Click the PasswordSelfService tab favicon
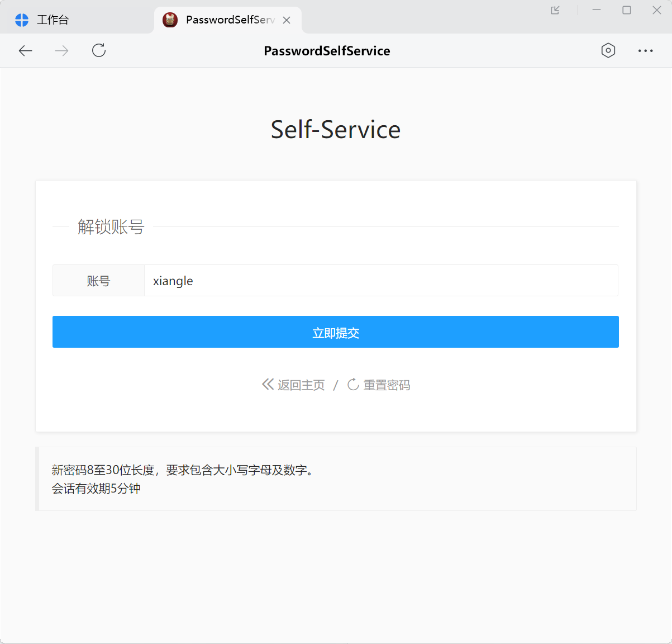This screenshot has height=644, width=672. tap(170, 20)
